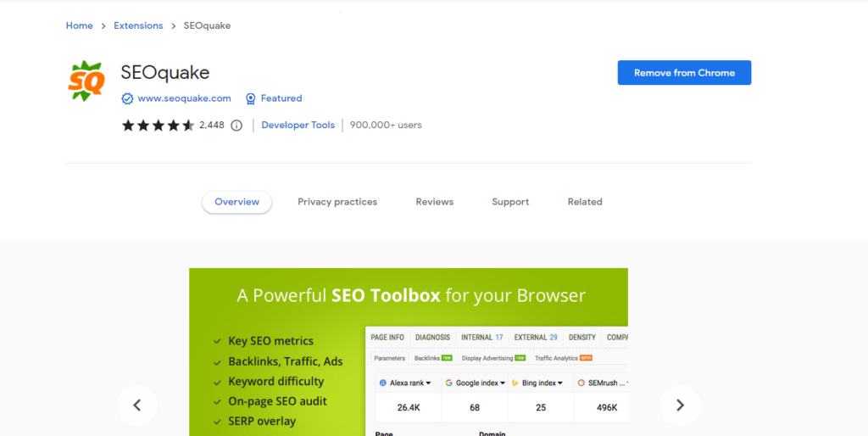Screen dimensions: 868x436
Task: Click the Keyword difficulty bullet text
Action: 276,382
